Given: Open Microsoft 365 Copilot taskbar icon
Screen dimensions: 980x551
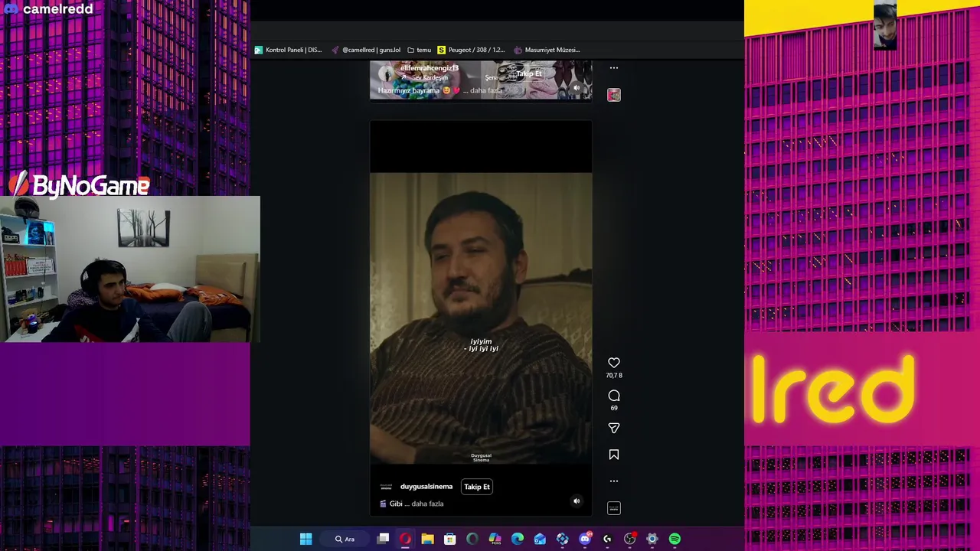Looking at the screenshot, I should (495, 539).
